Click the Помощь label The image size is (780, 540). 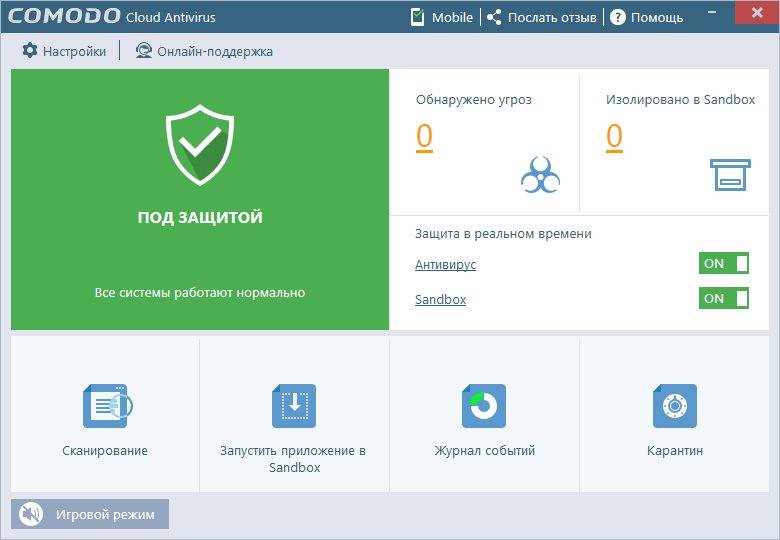tap(657, 17)
